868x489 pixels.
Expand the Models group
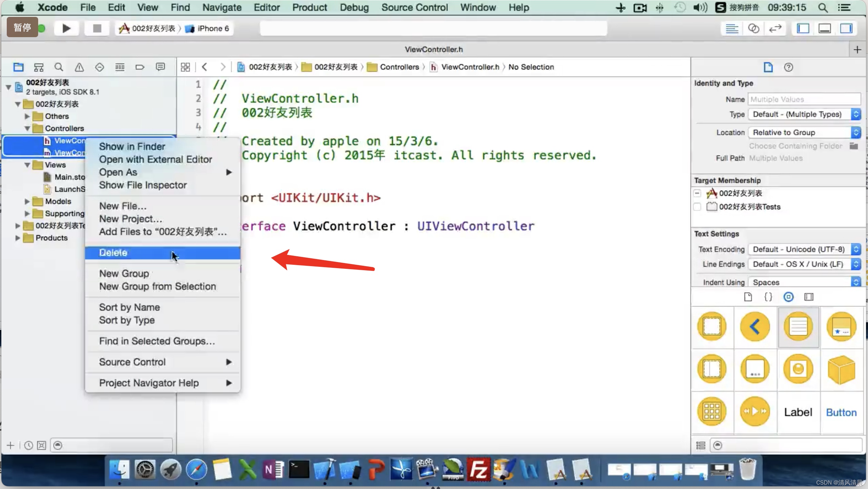27,201
